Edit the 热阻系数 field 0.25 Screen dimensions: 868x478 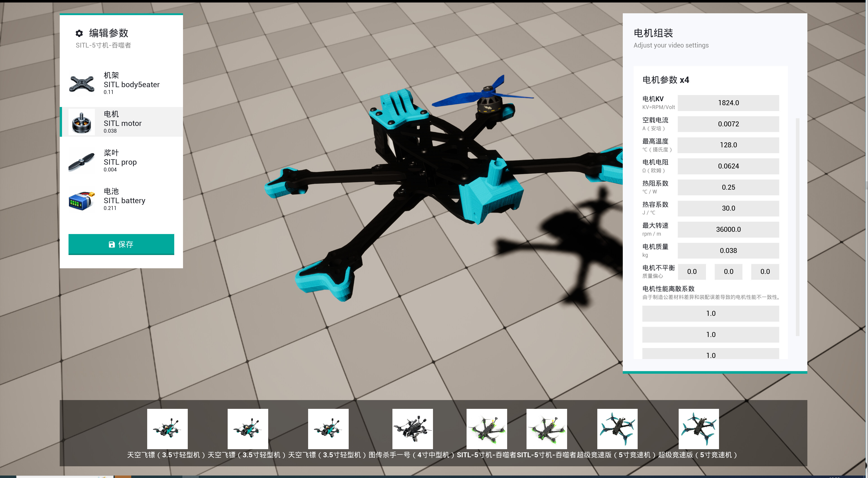point(728,187)
